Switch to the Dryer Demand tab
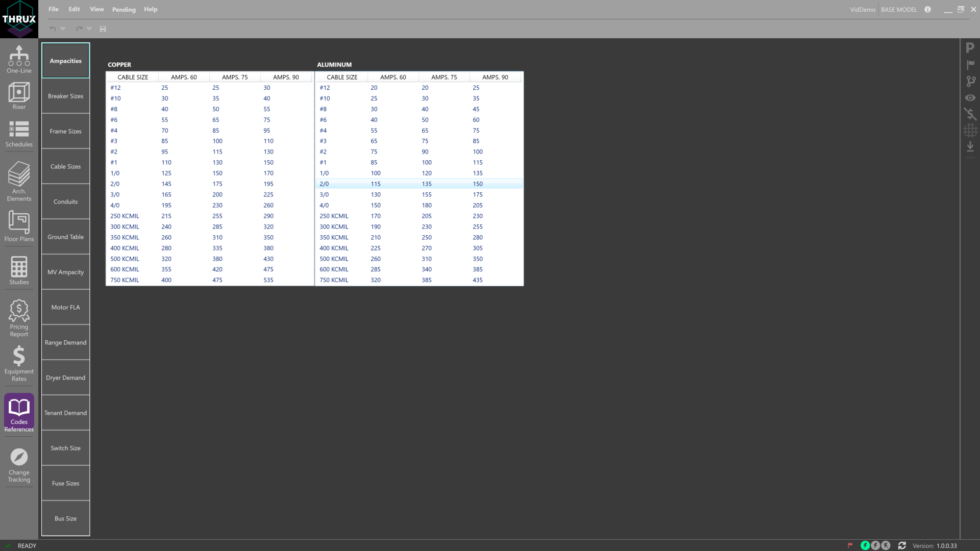Screen dimensions: 980x551 tap(65, 378)
